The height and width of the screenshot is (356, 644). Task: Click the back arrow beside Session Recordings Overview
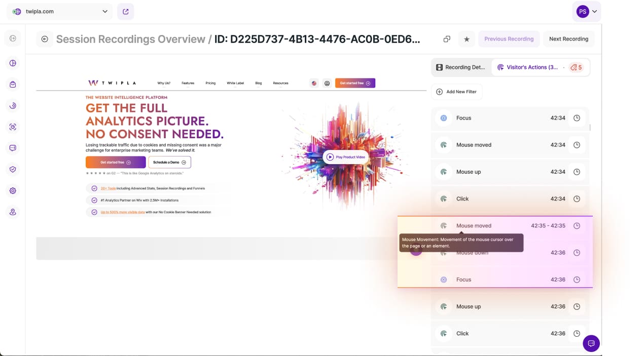[x=45, y=39]
